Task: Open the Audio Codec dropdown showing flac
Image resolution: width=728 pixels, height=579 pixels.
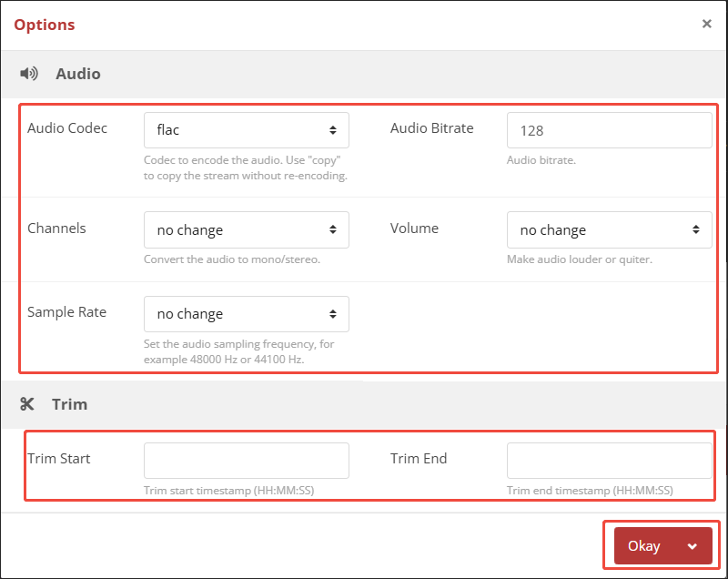Action: pyautogui.click(x=246, y=130)
